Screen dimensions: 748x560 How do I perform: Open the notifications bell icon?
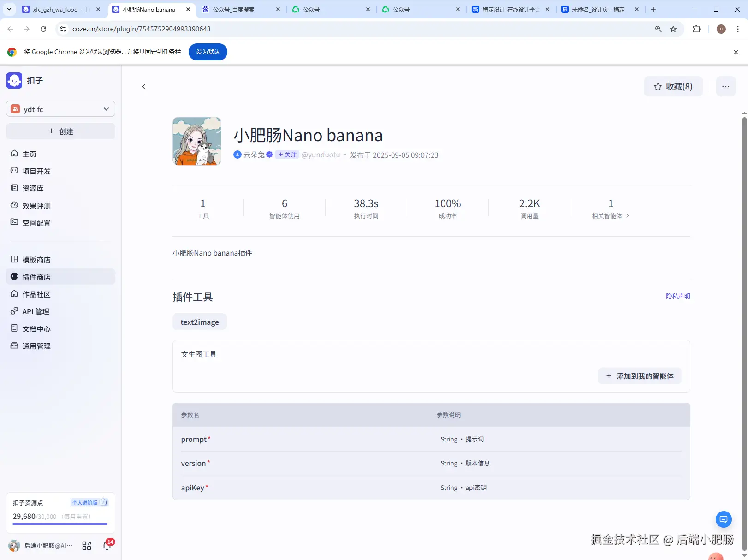(x=107, y=546)
